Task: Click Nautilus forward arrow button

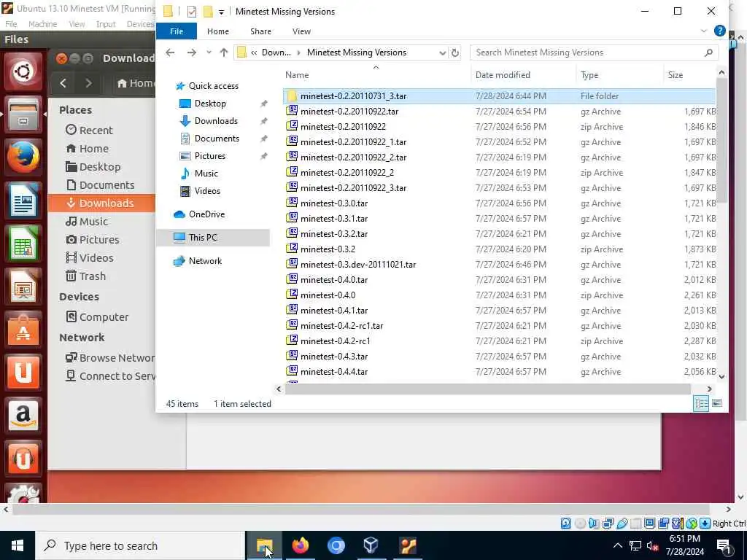Action: click(x=88, y=83)
